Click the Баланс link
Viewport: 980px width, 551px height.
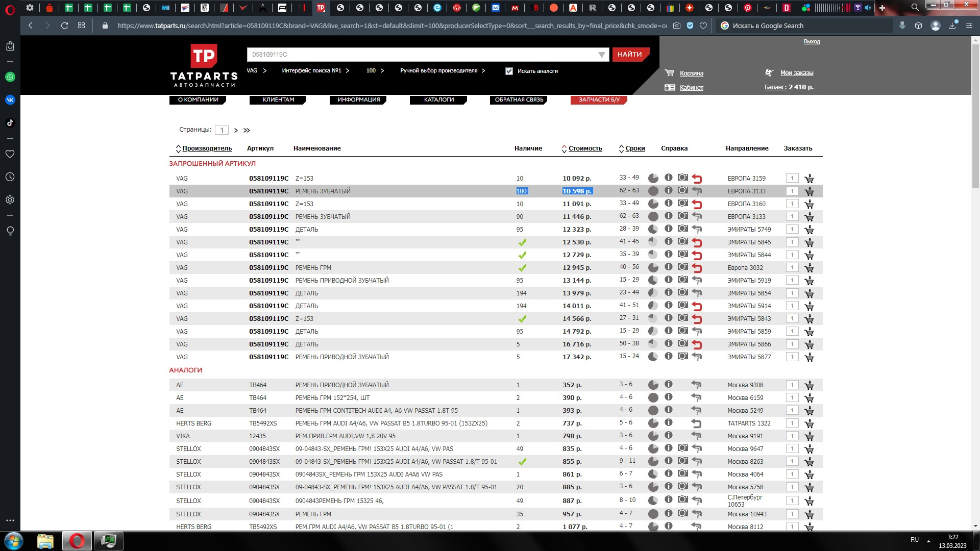click(x=775, y=87)
